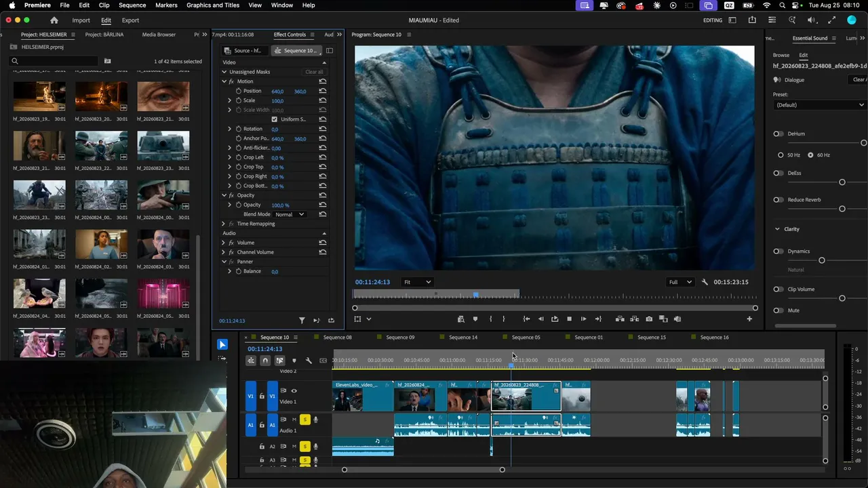Click the Clear all masks button
The width and height of the screenshot is (868, 488).
(314, 72)
